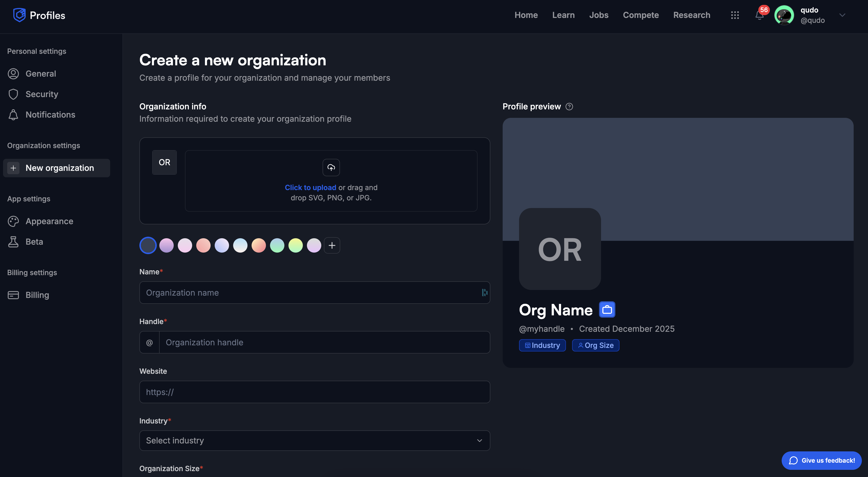Choose the salmon pink color swatch

203,245
